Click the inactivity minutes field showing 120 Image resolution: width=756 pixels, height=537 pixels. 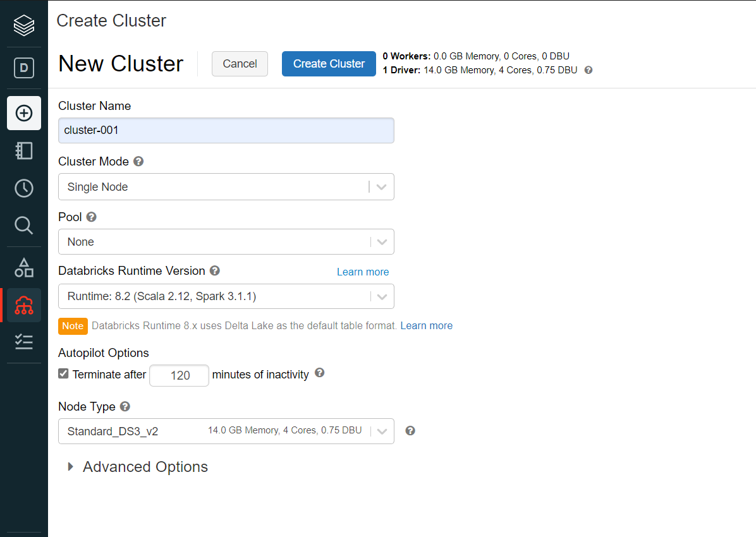click(180, 375)
